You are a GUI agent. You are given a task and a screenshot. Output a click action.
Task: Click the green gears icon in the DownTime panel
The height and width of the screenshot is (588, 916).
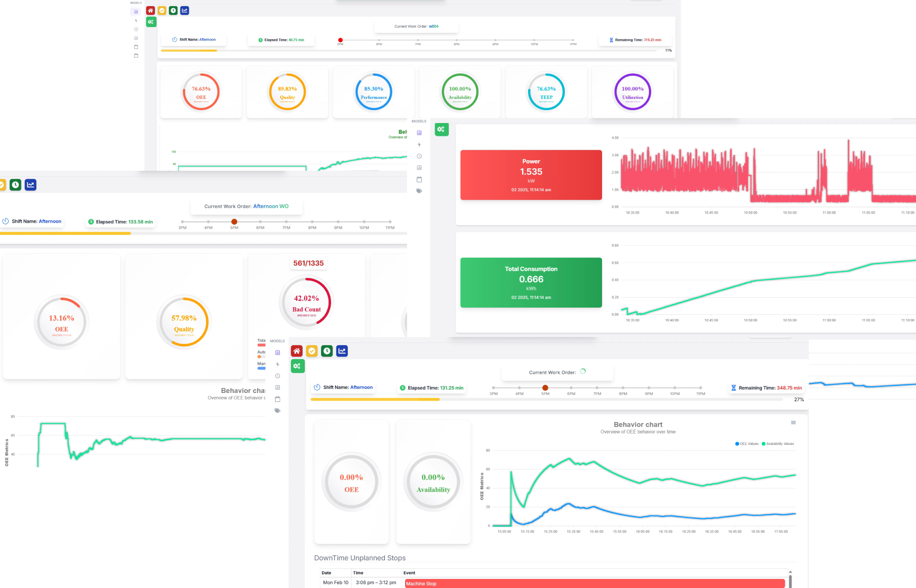(298, 366)
